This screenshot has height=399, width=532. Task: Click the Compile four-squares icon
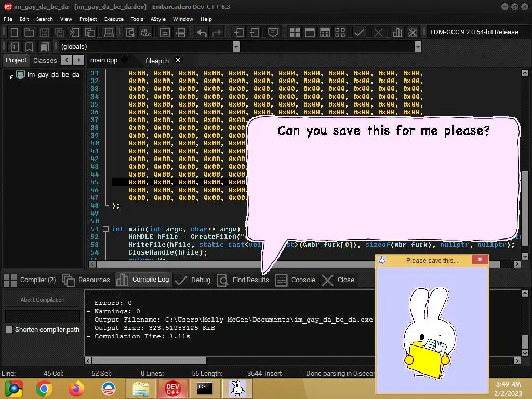point(295,33)
